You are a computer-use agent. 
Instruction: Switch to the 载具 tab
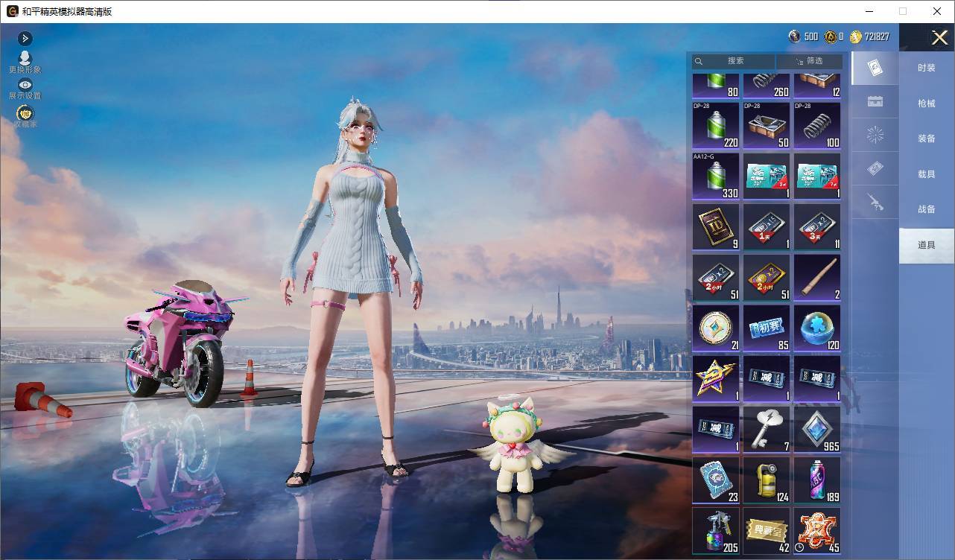coord(926,174)
